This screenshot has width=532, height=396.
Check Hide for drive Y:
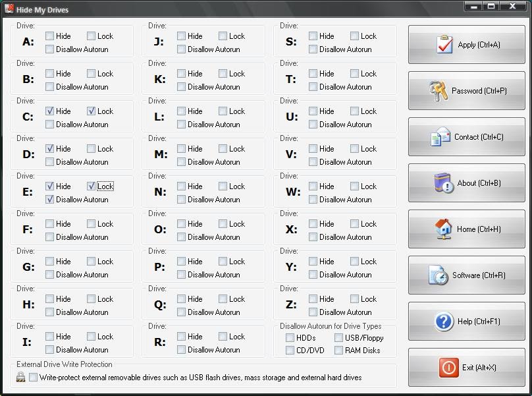[313, 261]
